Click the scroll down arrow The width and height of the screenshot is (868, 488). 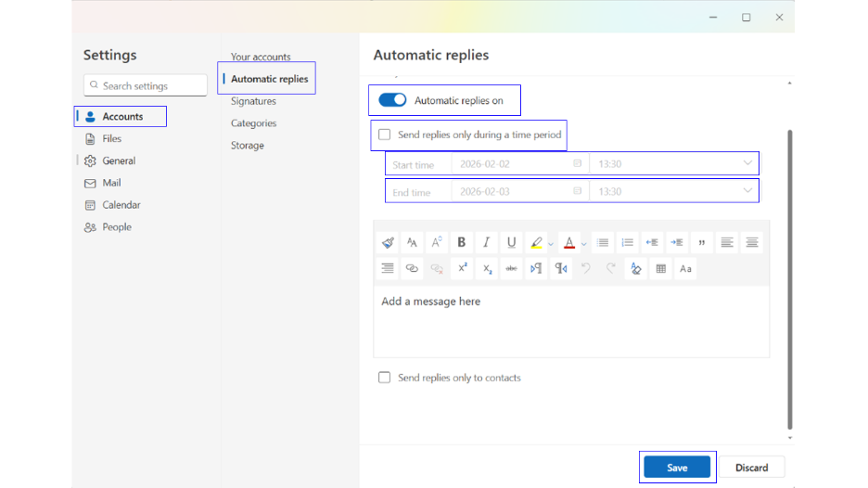pos(790,438)
